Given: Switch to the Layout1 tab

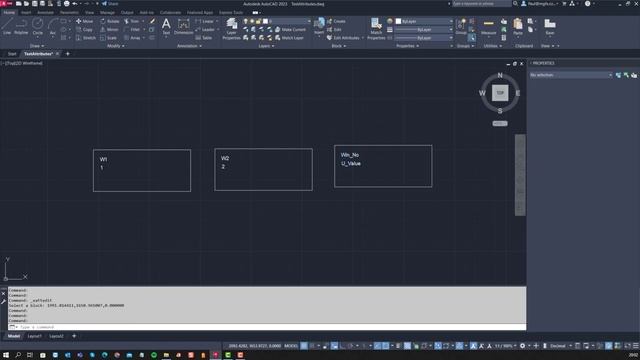Looking at the screenshot, I should (34, 336).
